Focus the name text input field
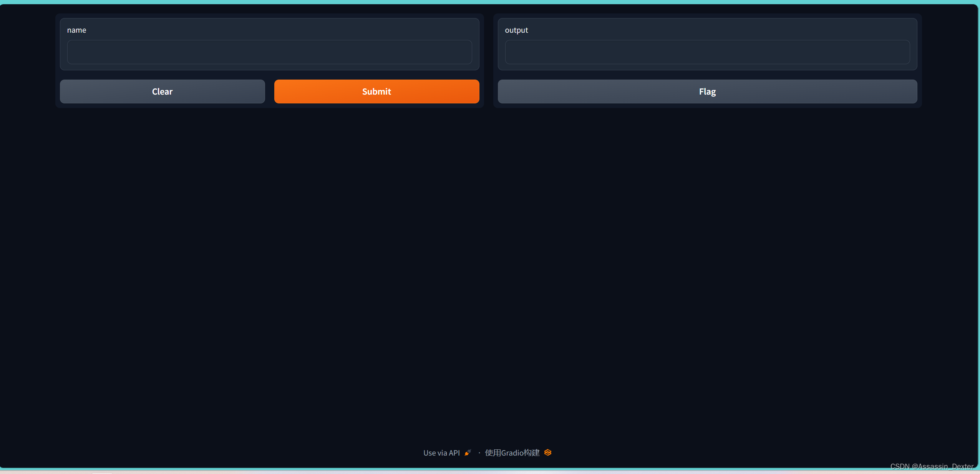This screenshot has width=980, height=474. (269, 52)
